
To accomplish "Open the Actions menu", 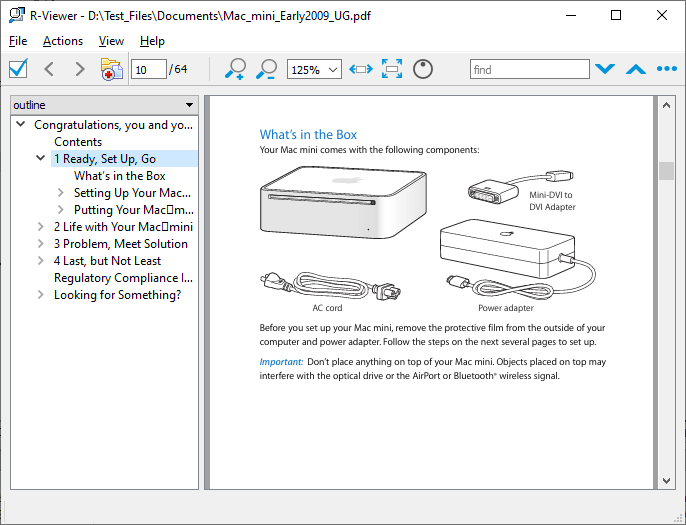I will point(63,41).
